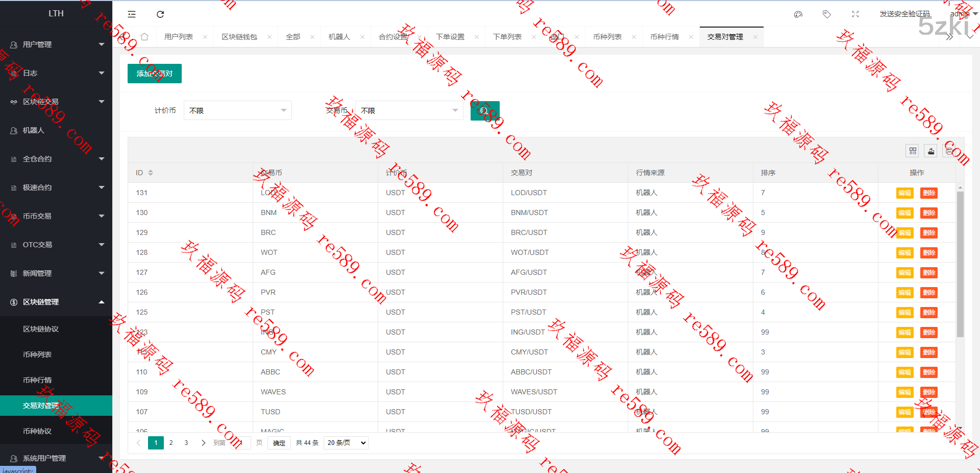Close the 币种行情 tab
Screen dimensions: 980x473
(x=691, y=37)
